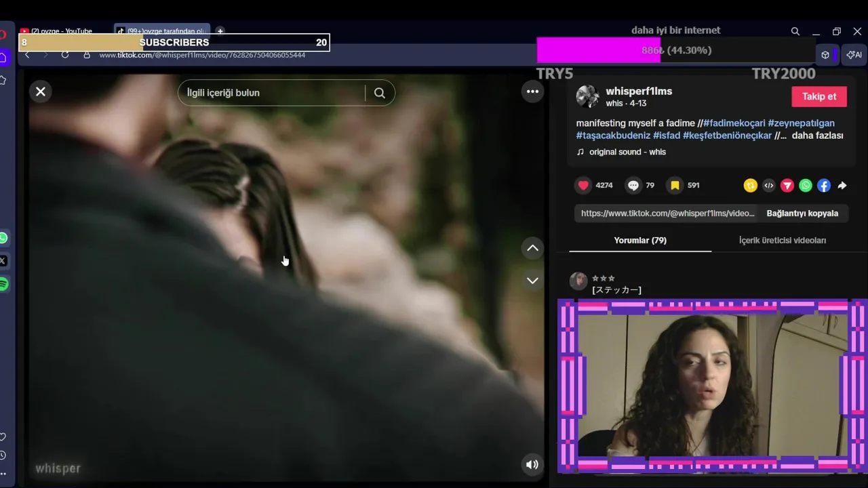Screen dimensions: 868x488
Task: Click the commenter avatar beside ★★★
Action: pyautogui.click(x=578, y=281)
